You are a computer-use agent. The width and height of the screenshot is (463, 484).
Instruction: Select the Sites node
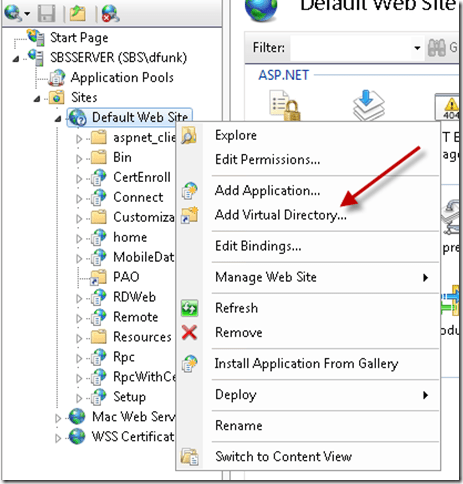point(84,97)
